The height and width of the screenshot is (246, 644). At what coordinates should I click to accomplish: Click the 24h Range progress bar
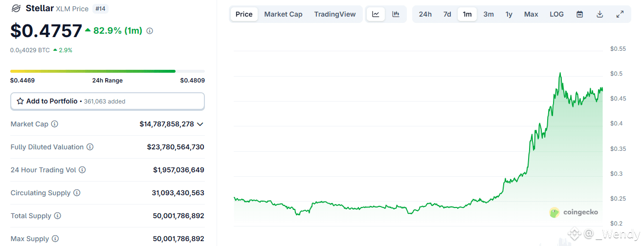point(108,71)
